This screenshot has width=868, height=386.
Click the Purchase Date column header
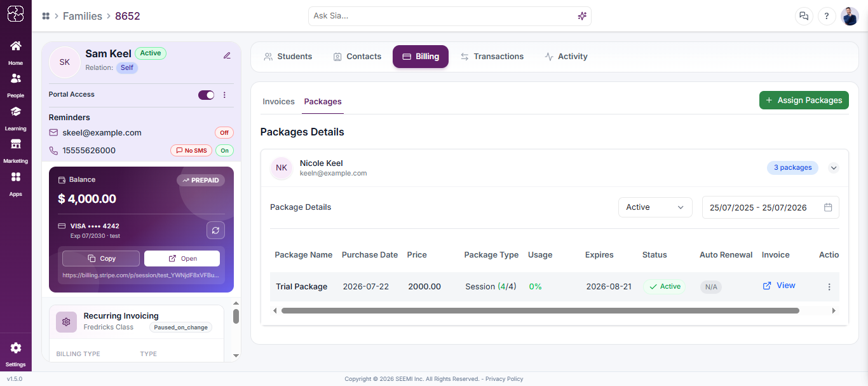coord(370,255)
